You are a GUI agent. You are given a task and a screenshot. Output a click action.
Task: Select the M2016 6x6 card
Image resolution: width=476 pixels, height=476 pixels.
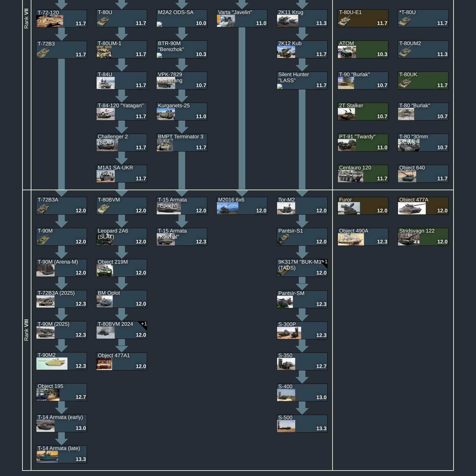coord(242,205)
